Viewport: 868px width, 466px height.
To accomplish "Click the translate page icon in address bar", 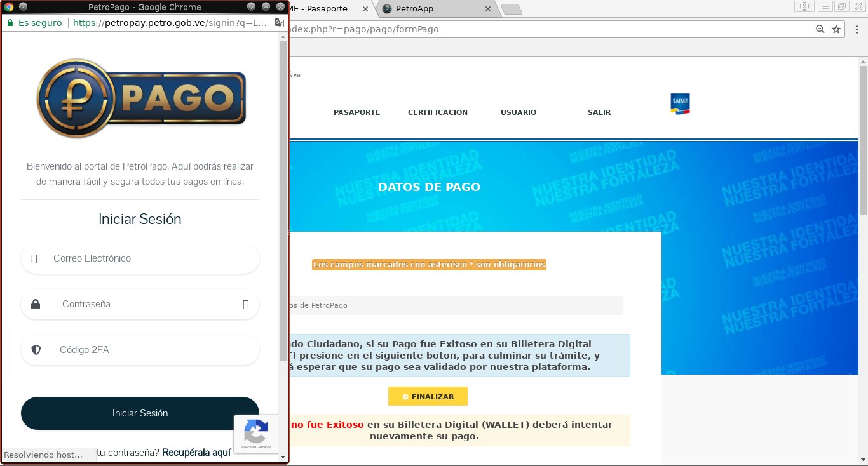I will pos(279,23).
